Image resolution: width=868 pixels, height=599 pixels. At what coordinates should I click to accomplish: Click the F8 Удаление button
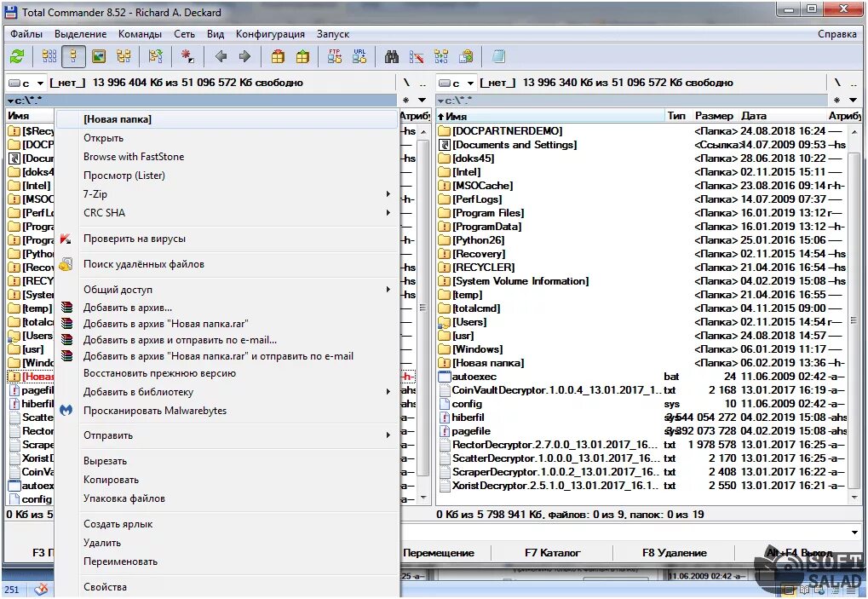[675, 552]
